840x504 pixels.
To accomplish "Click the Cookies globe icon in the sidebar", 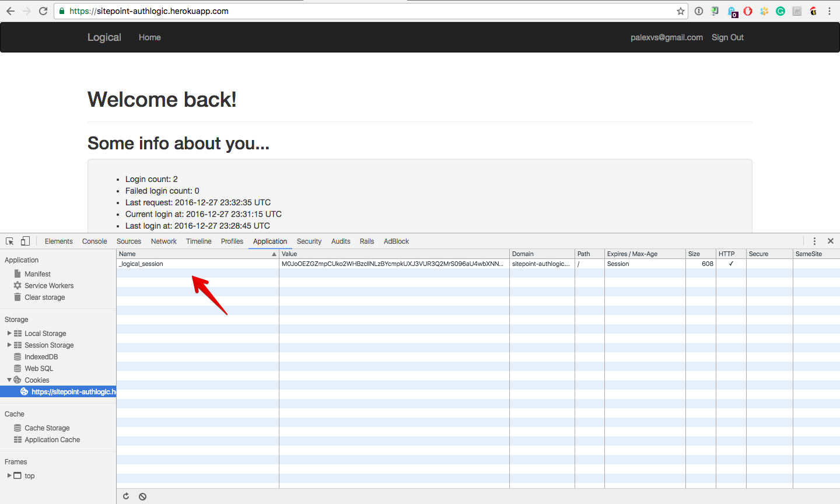I will pos(17,380).
